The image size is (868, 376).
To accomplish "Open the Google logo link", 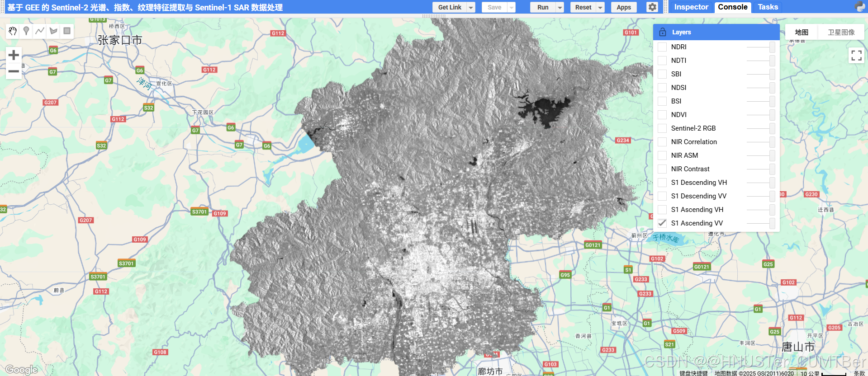I will pyautogui.click(x=21, y=370).
